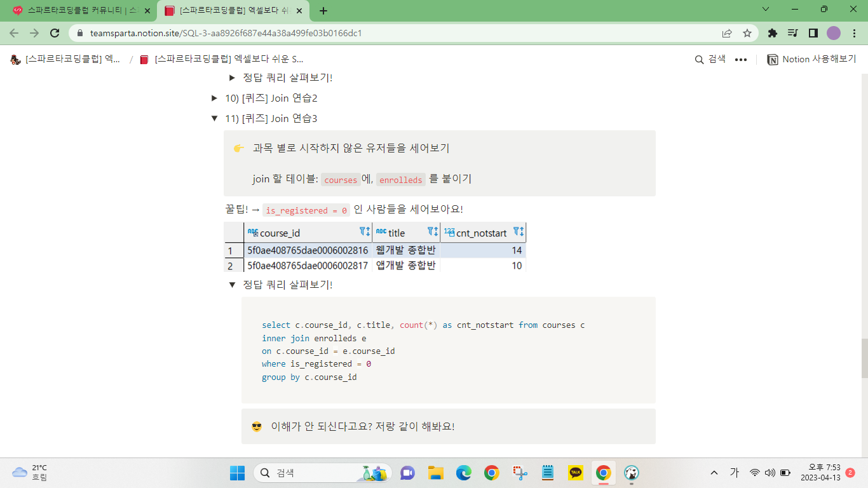868x488 pixels.
Task: Switch to 스파르타코딩클럽 커뮤니티 tab
Action: pos(79,11)
